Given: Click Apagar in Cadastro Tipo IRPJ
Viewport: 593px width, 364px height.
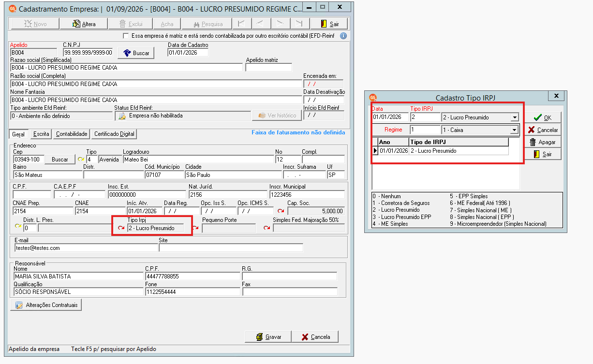Looking at the screenshot, I should point(543,142).
